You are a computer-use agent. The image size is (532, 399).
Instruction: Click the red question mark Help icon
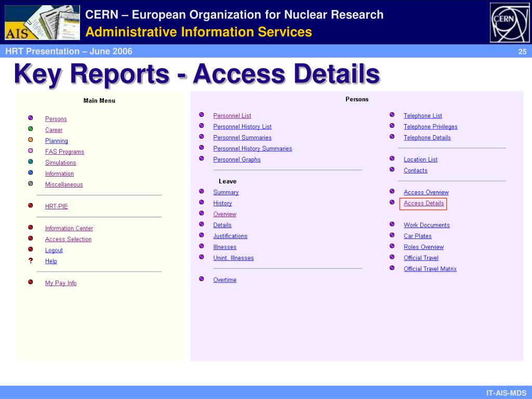pos(31,261)
